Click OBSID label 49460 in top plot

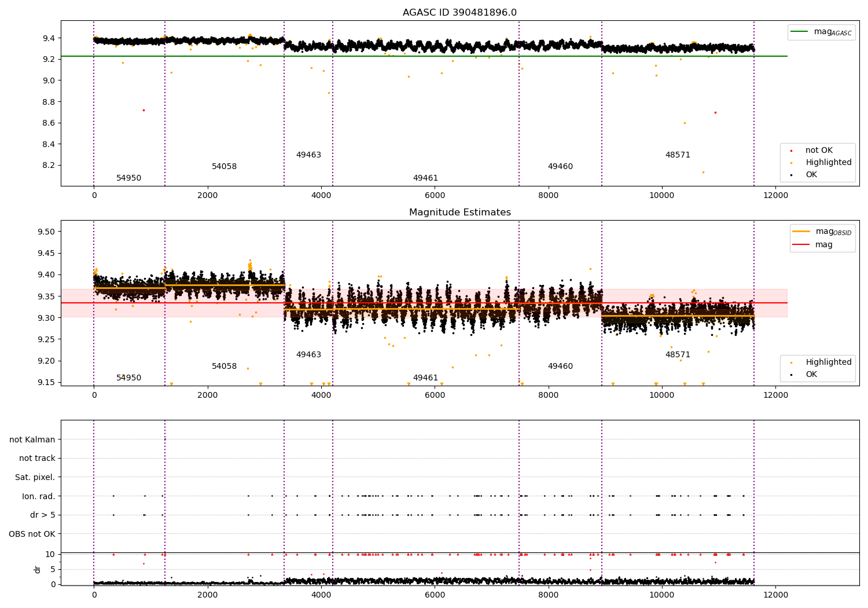coord(560,167)
